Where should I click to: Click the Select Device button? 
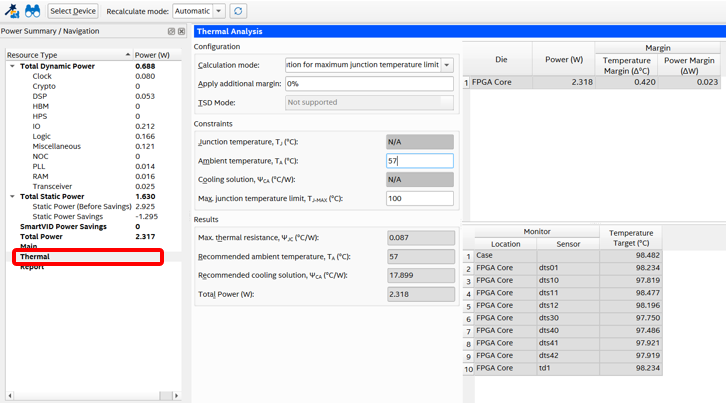click(73, 11)
